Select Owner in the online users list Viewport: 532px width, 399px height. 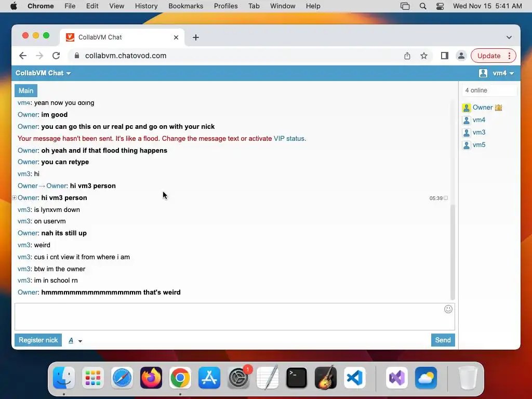click(x=482, y=108)
